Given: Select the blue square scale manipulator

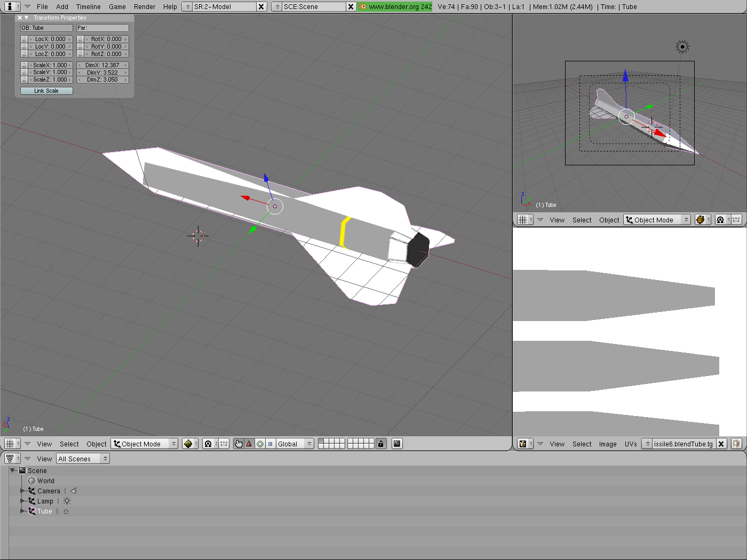Looking at the screenshot, I should coord(270,444).
